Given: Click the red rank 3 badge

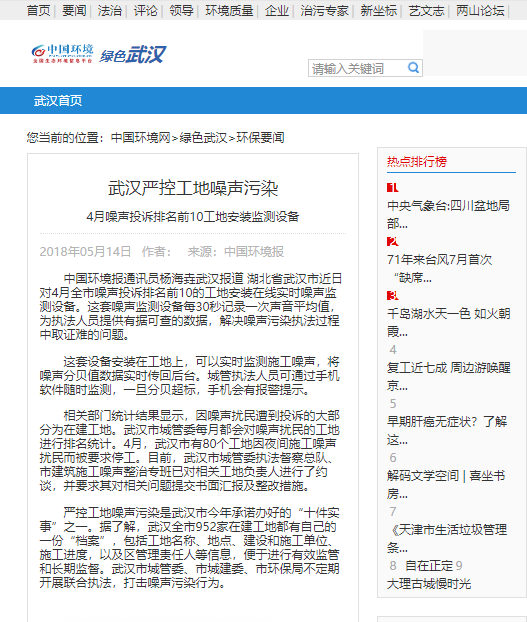Looking at the screenshot, I should tap(393, 295).
